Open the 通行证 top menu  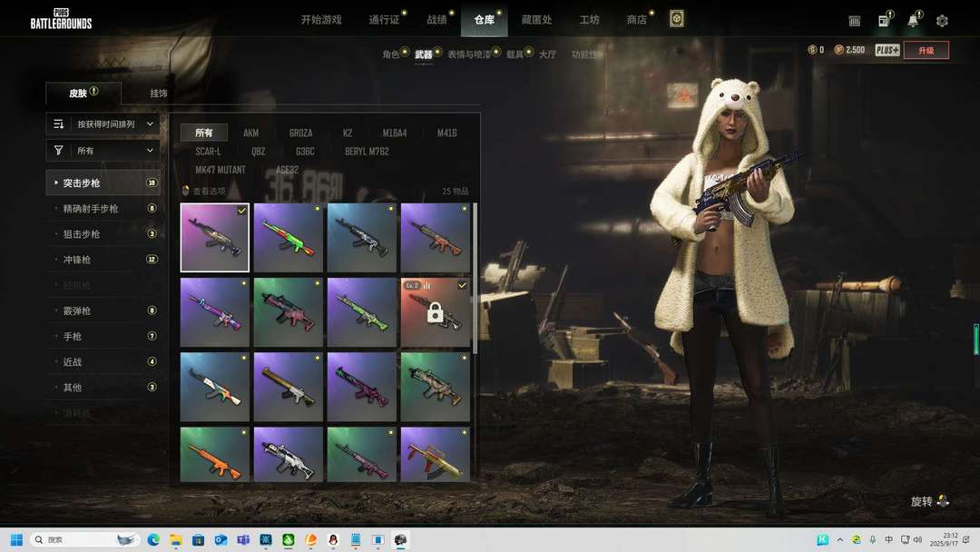point(384,20)
